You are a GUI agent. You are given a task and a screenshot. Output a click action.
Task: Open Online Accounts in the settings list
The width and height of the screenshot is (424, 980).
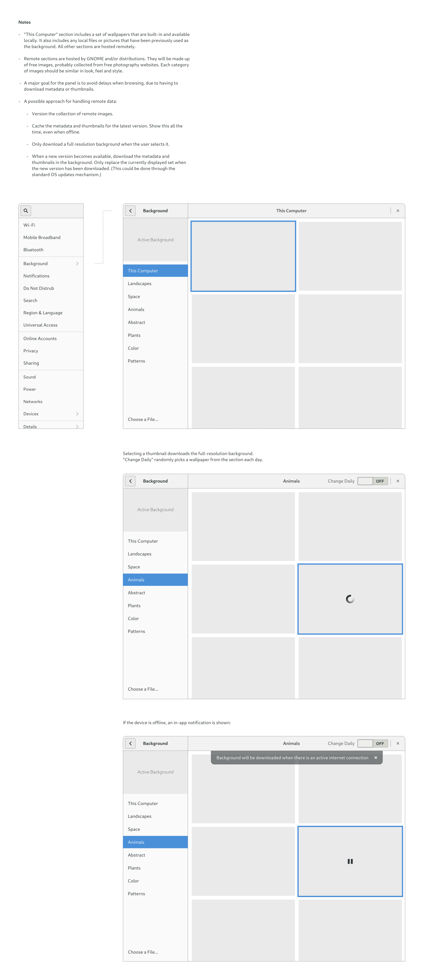pos(40,338)
